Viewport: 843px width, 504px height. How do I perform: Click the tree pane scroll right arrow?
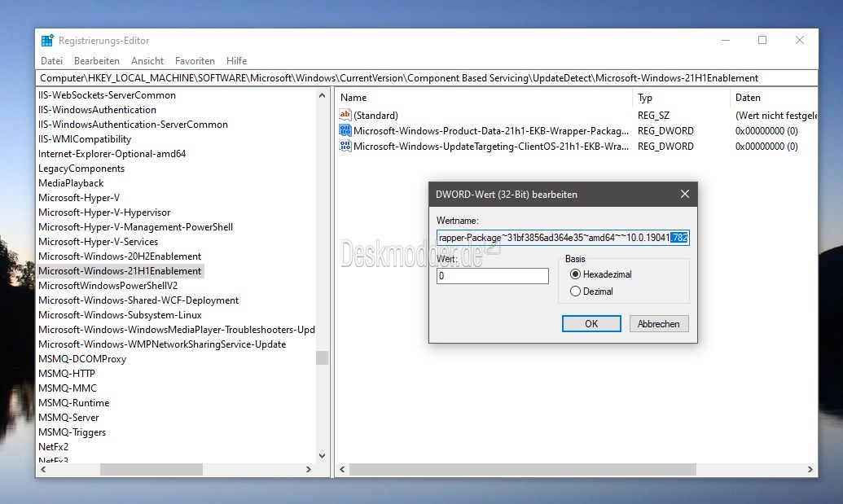coord(309,470)
